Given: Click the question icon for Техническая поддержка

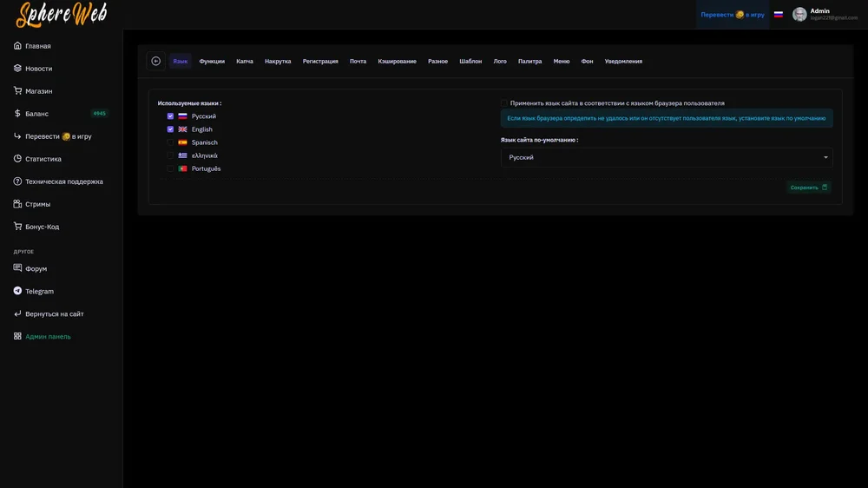Looking at the screenshot, I should point(17,181).
